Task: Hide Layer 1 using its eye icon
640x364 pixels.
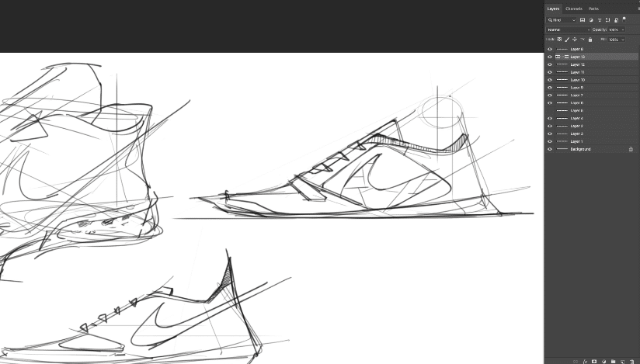Action: pos(550,141)
